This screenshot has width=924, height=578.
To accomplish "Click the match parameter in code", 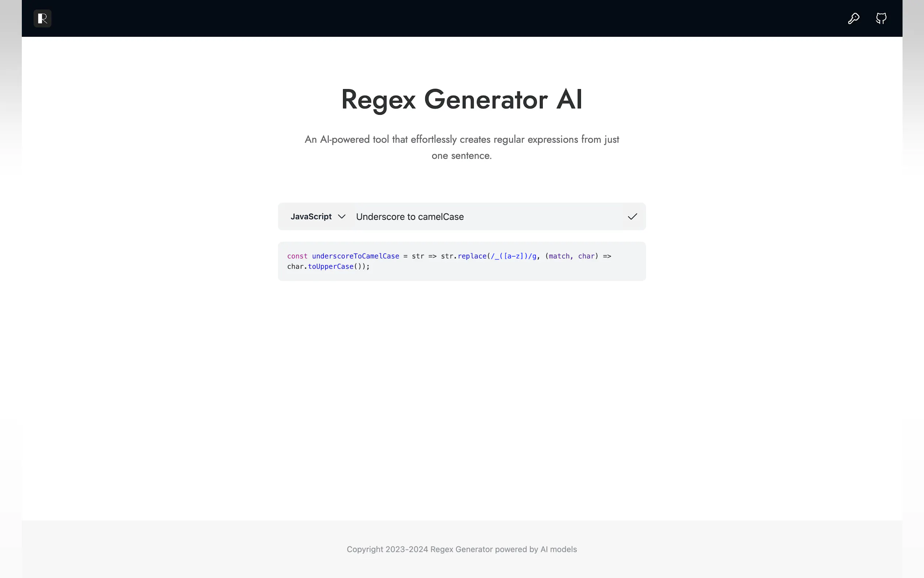I will pyautogui.click(x=559, y=256).
